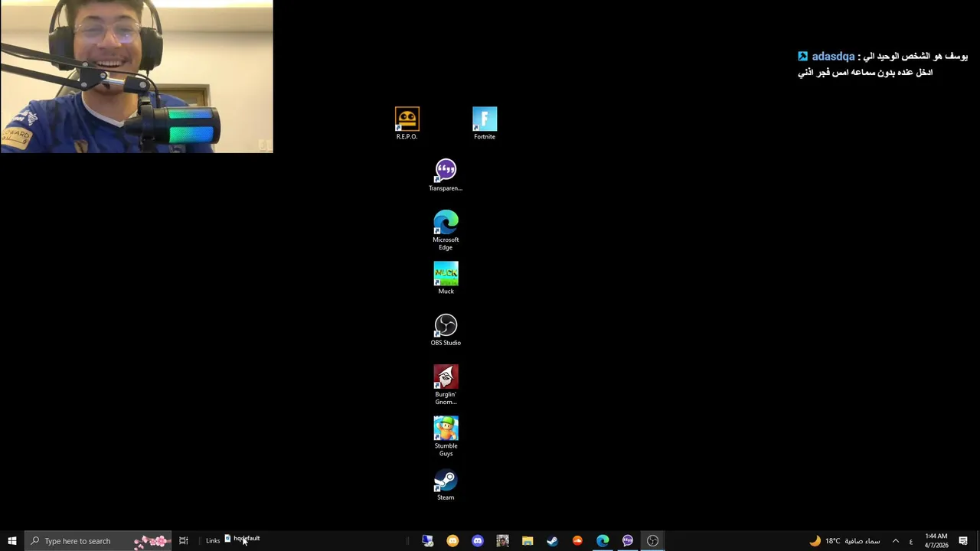Switch to the purple chat overlay taskbar app
Screen dimensions: 980x551
pyautogui.click(x=628, y=541)
